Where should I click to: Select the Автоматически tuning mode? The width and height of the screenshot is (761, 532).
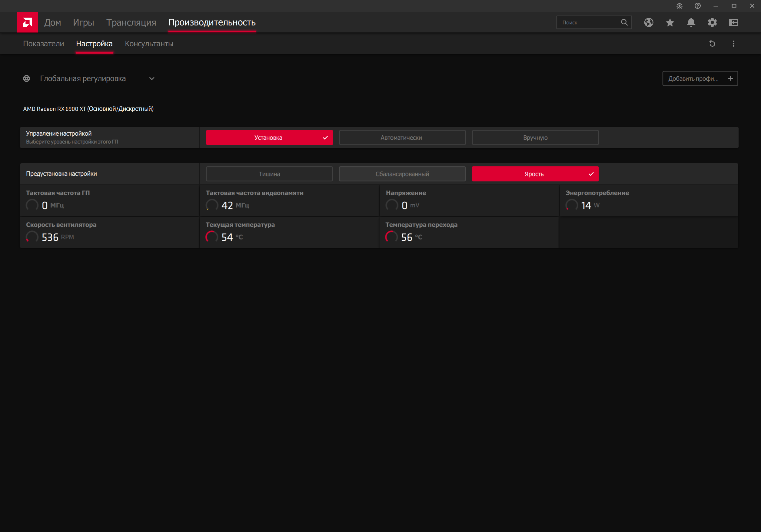coord(402,137)
